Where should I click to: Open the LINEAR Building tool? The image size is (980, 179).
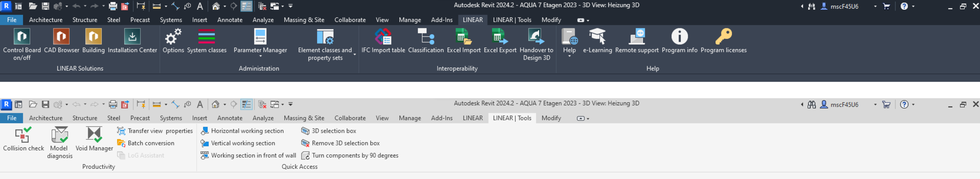[x=94, y=41]
